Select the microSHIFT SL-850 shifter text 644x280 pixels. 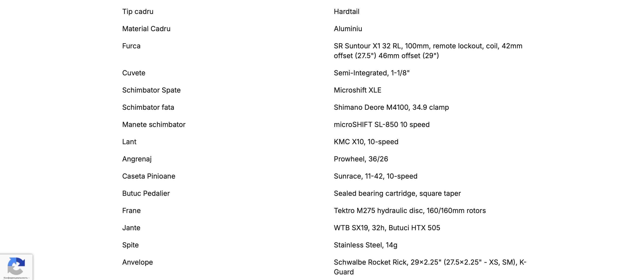click(381, 125)
